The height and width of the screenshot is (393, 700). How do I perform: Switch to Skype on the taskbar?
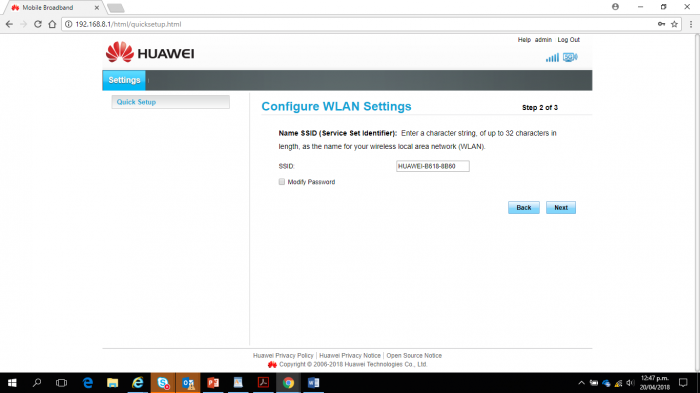[163, 383]
